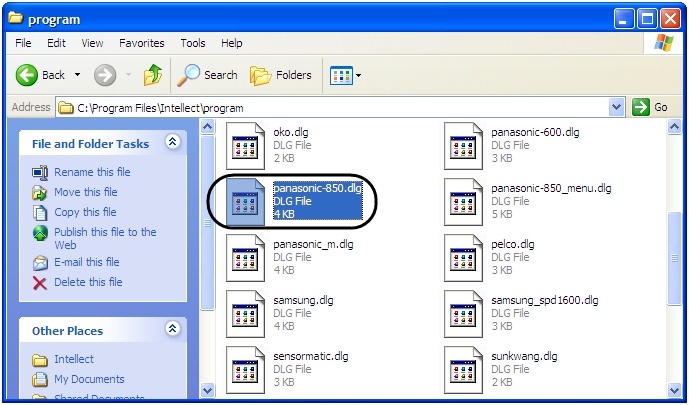Maximize the program window
The height and width of the screenshot is (405, 689).
(649, 19)
